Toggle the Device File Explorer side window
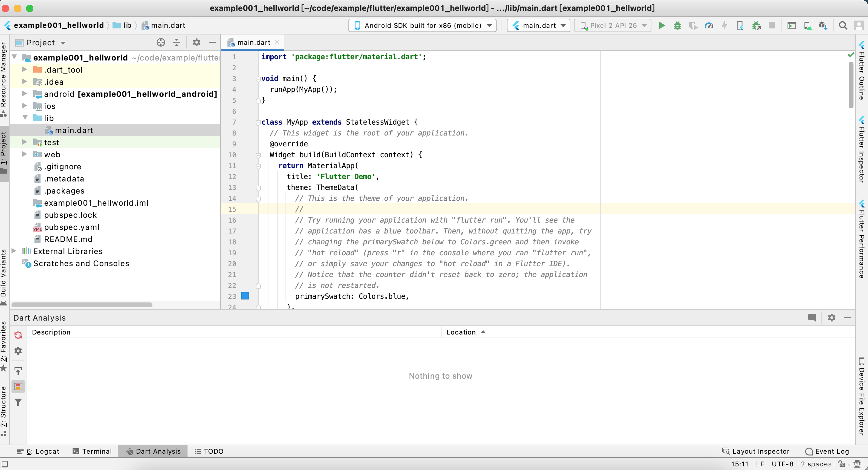 [x=862, y=397]
